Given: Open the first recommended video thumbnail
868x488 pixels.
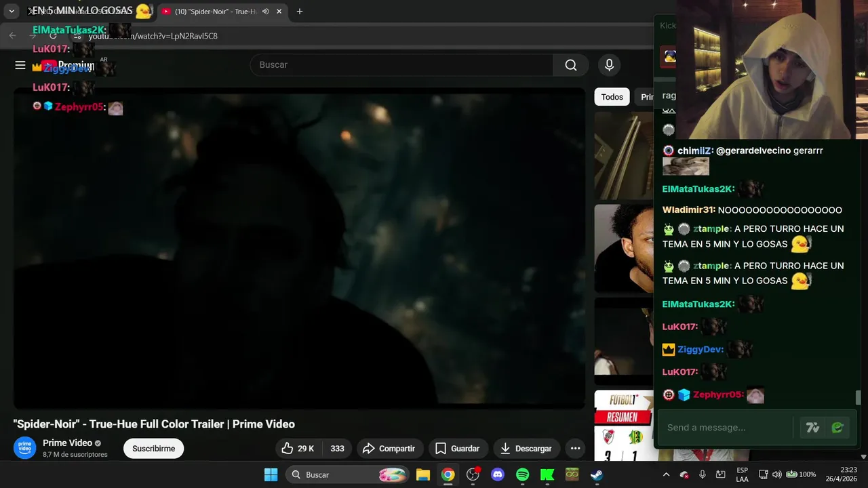Looking at the screenshot, I should pos(624,156).
